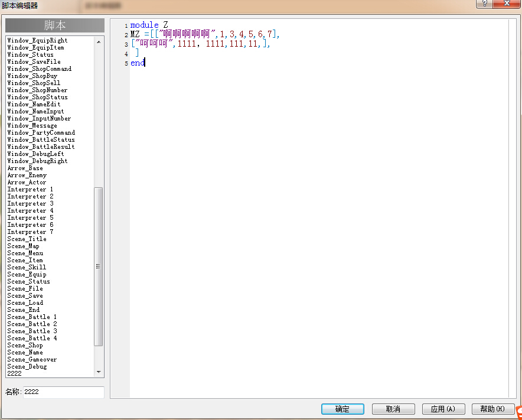522x420 pixels.
Task: Select the Window_ShopNumber script
Action: click(37, 90)
